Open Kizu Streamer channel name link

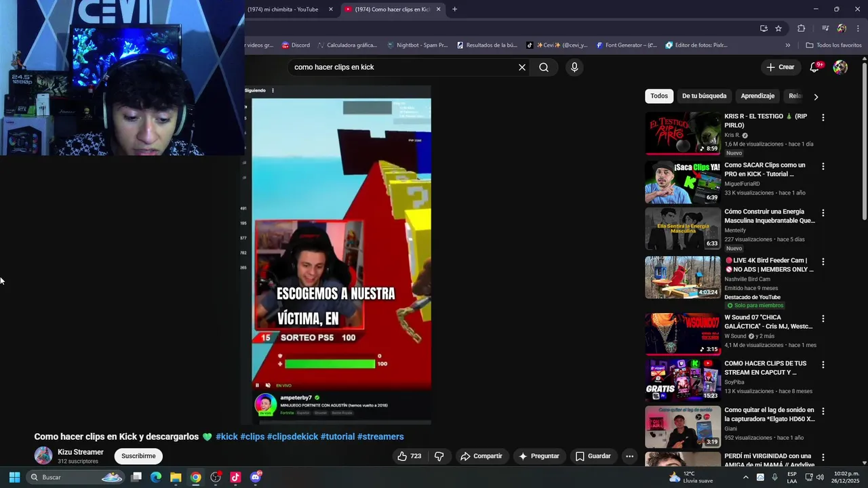[81, 452]
